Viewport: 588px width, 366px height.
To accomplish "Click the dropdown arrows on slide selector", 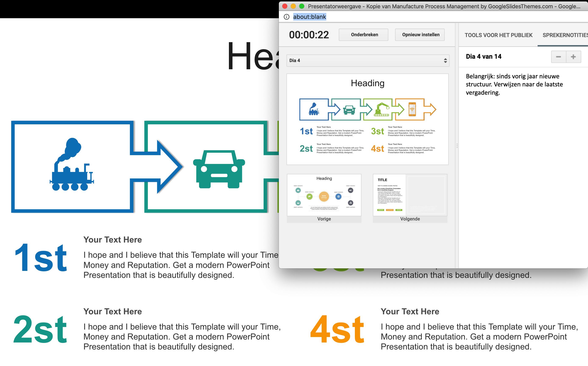I will pos(445,61).
